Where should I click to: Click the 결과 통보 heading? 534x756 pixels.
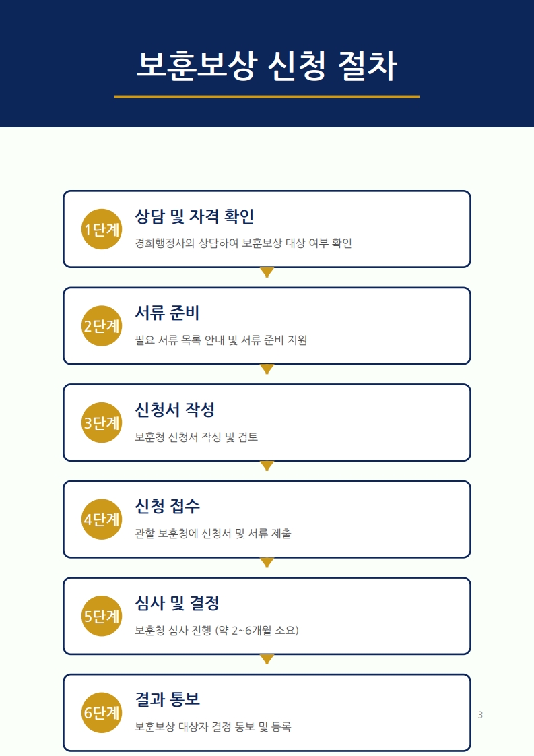167,699
